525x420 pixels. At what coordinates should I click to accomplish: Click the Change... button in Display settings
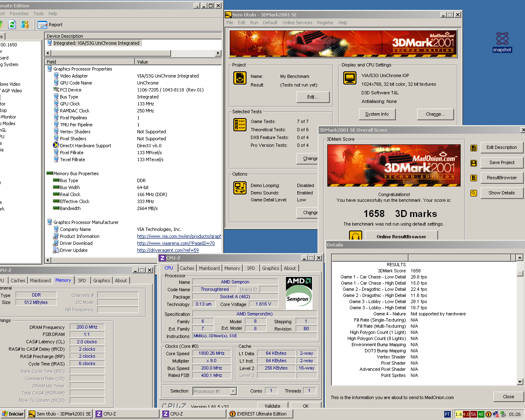pyautogui.click(x=435, y=114)
